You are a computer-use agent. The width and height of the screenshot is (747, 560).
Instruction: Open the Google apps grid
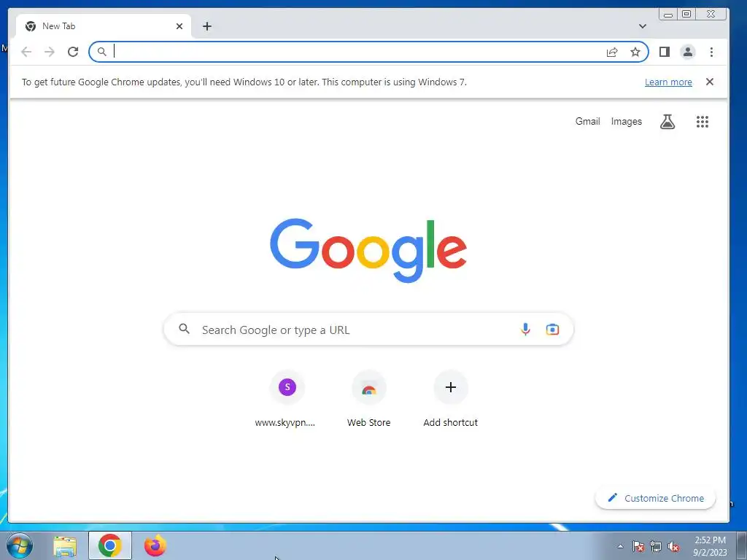(x=703, y=122)
